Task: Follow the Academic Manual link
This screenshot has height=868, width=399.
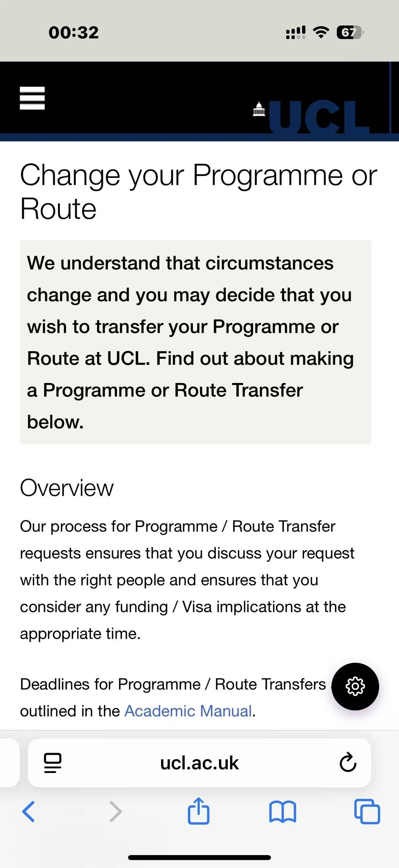Action: [x=188, y=711]
